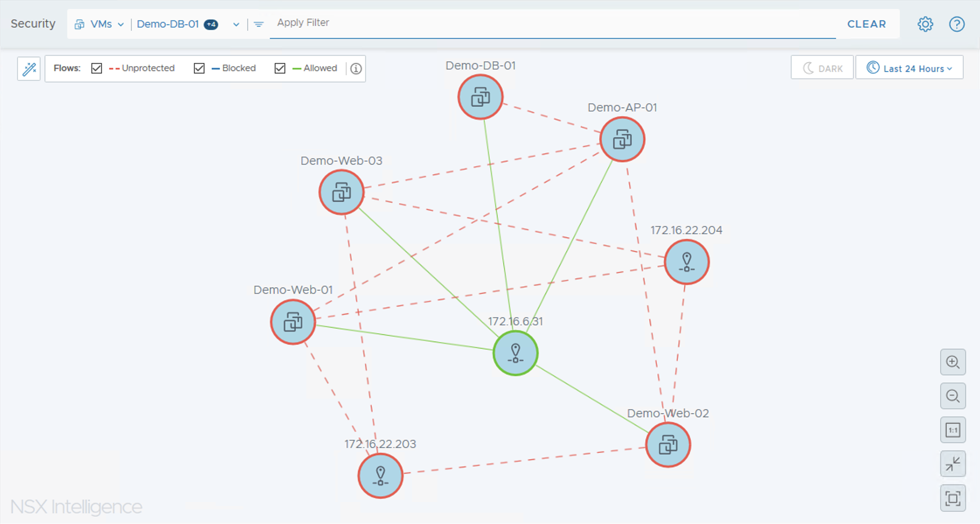
Task: Click the CLEAR filter button
Action: click(866, 24)
